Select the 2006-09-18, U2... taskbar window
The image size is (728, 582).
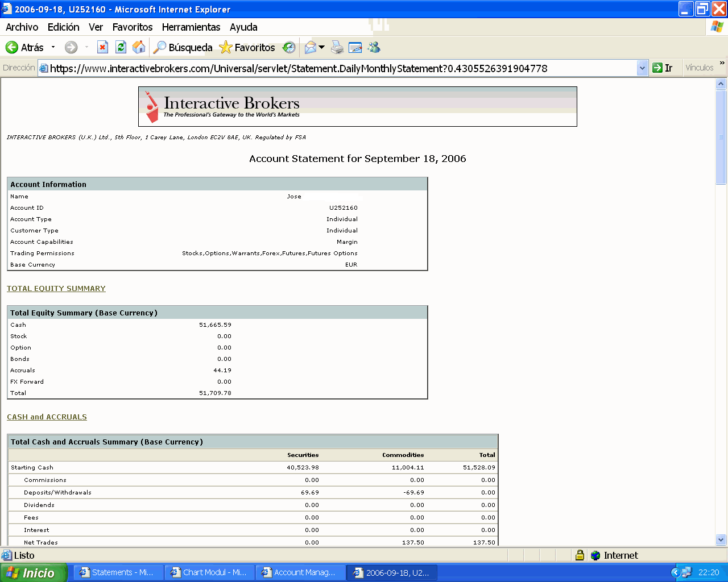click(392, 572)
